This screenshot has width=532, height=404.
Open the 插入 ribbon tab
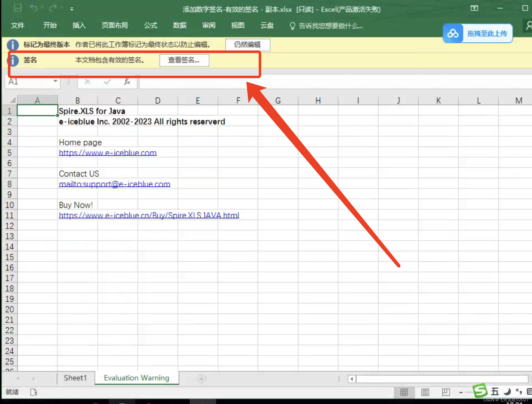click(79, 25)
